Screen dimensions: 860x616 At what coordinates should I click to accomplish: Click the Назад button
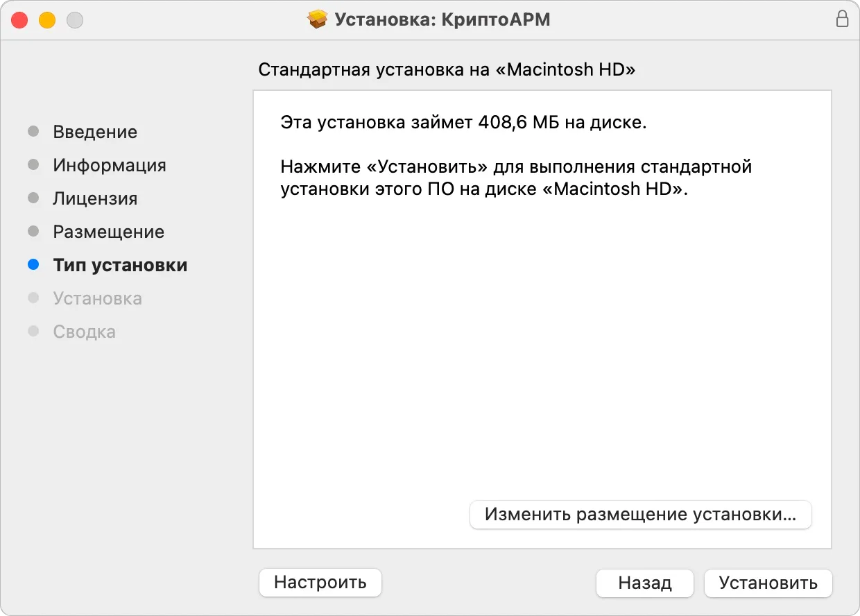coord(644,583)
